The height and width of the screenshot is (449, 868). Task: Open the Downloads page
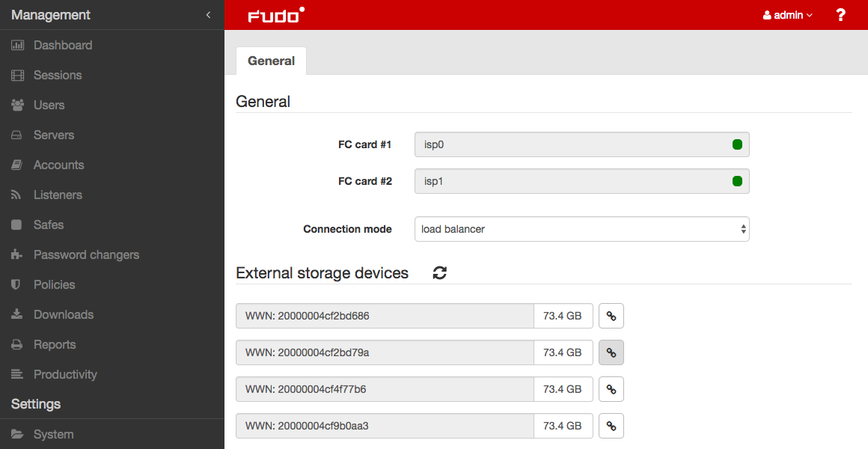pyautogui.click(x=63, y=314)
